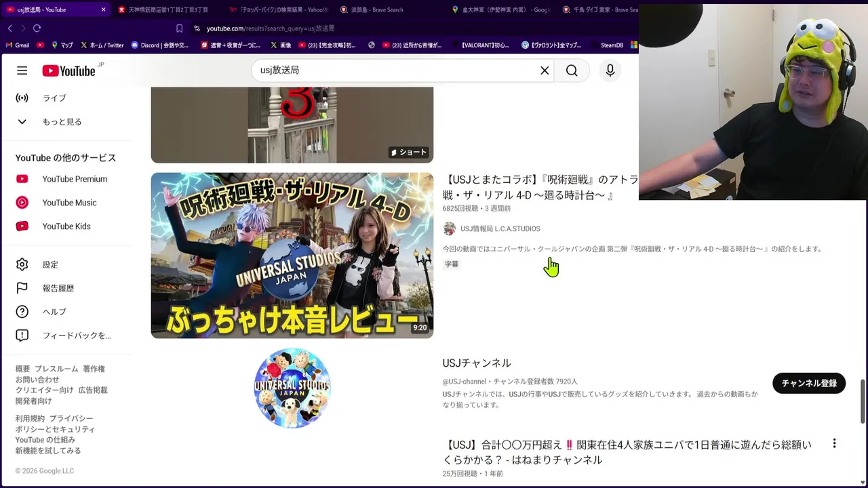Open 画像 bookmark

point(281,45)
